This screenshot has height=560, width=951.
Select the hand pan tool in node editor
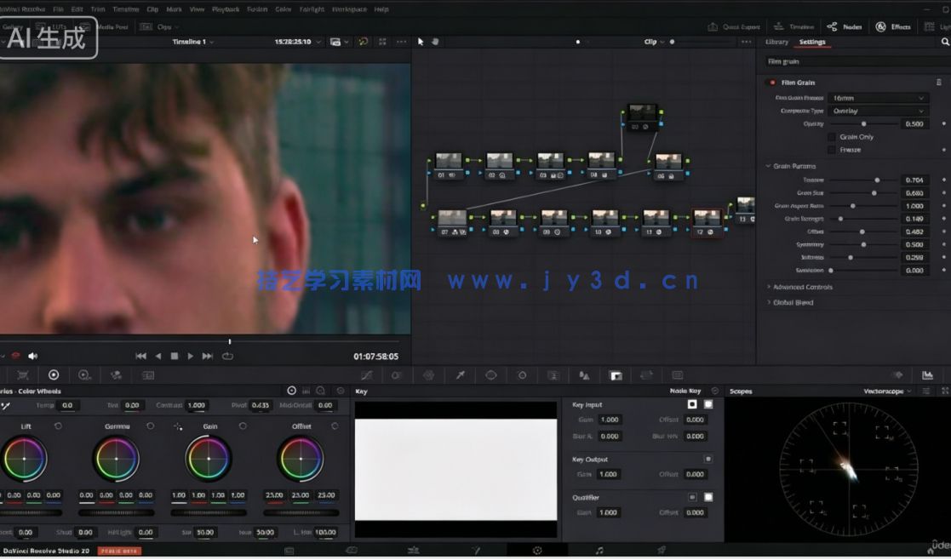[433, 42]
